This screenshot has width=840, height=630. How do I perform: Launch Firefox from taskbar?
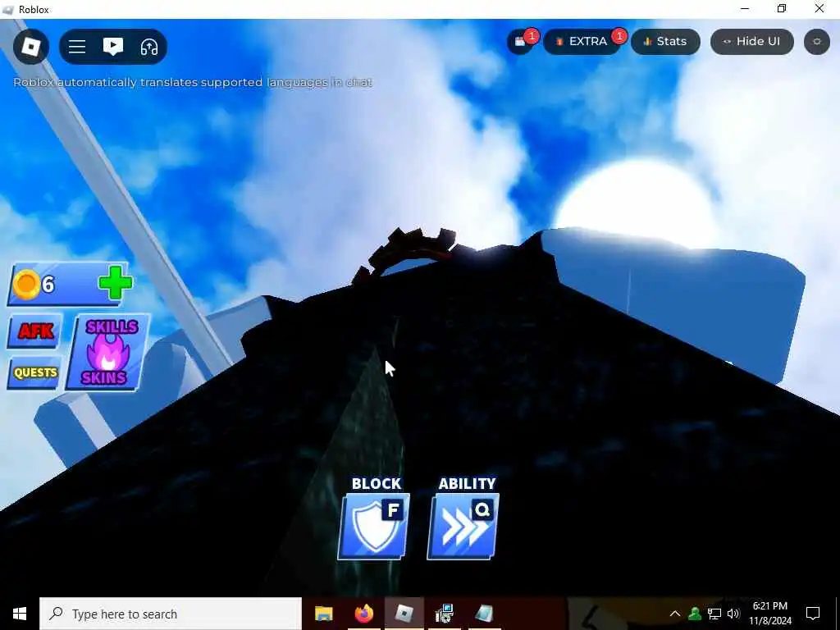[x=363, y=614]
